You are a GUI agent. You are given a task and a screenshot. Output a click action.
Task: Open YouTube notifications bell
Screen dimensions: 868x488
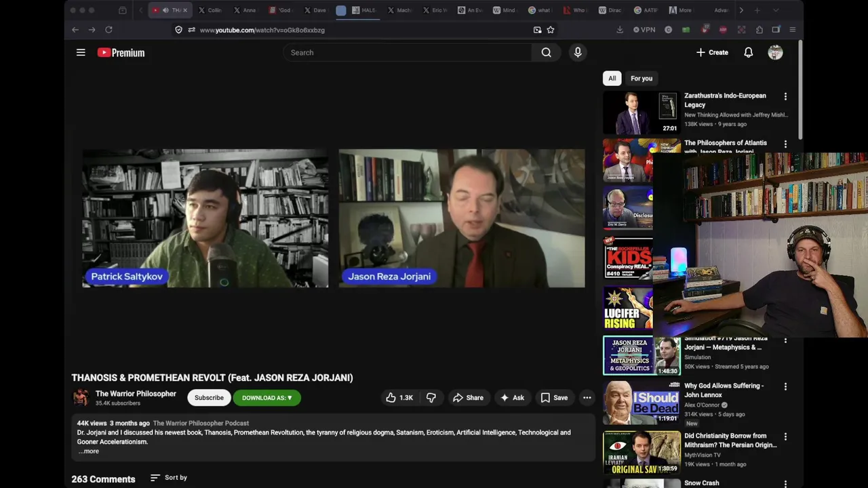tap(749, 52)
